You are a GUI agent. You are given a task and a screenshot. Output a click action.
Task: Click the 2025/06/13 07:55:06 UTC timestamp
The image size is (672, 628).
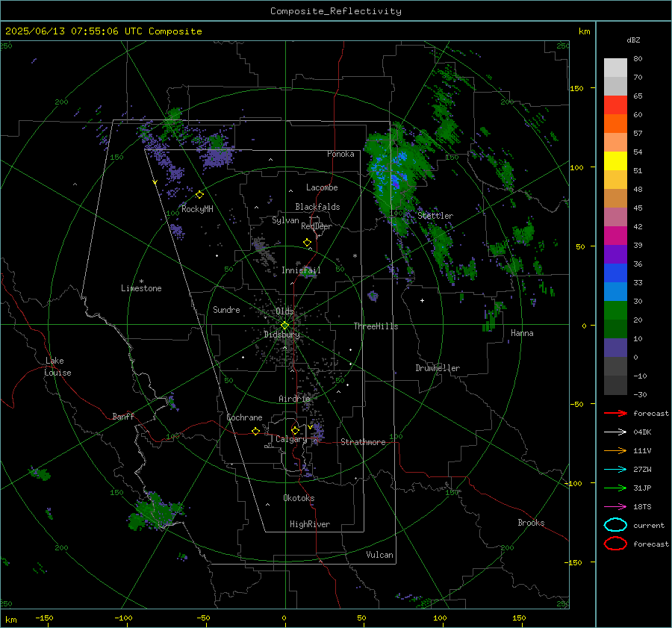point(74,31)
